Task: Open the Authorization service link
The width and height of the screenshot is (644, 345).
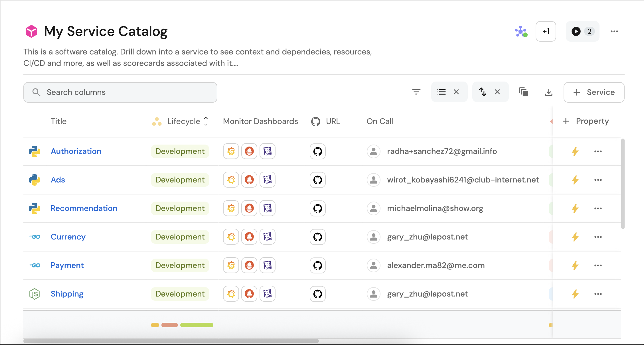Action: (76, 151)
